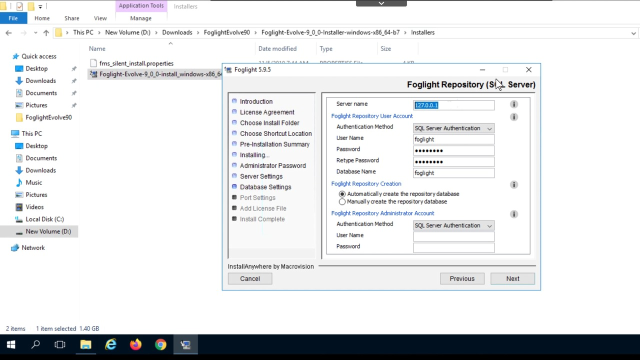
Task: Click Next in Foglight installer
Action: pyautogui.click(x=513, y=279)
